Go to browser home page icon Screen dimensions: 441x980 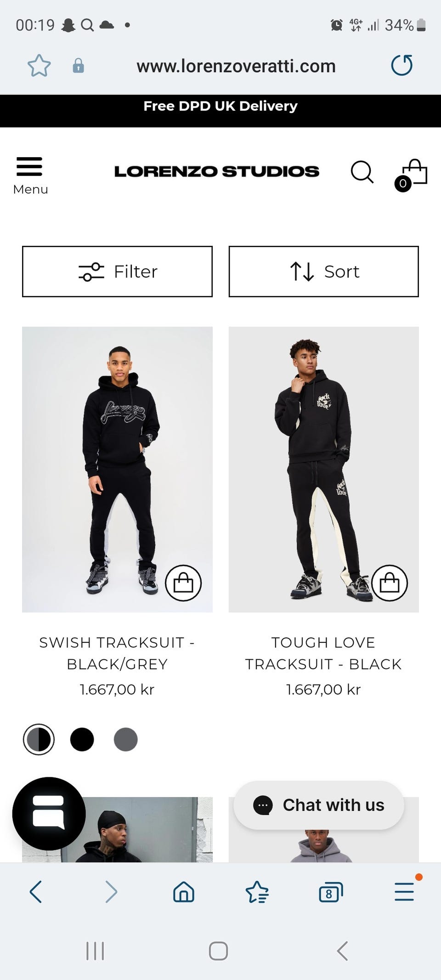(x=184, y=892)
